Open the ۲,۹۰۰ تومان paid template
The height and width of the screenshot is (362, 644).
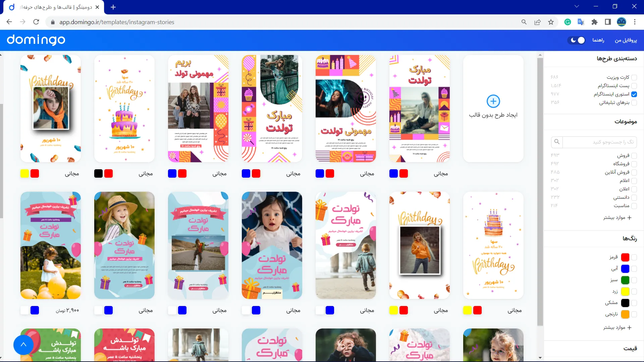[50, 245]
